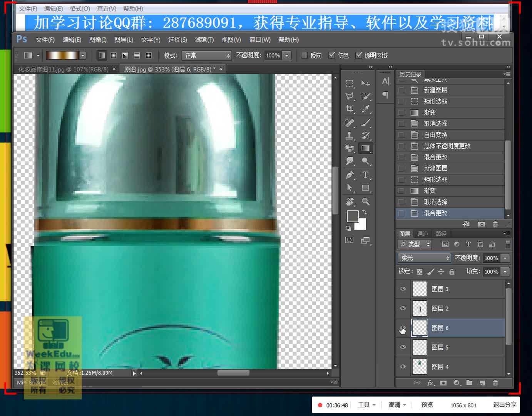Select the Brush tool
The width and height of the screenshot is (532, 416).
(x=365, y=123)
